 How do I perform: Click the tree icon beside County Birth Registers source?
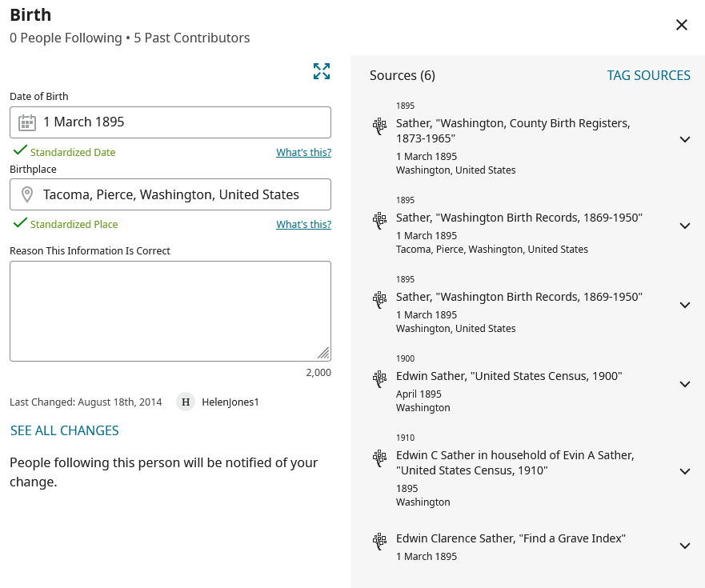pyautogui.click(x=380, y=126)
